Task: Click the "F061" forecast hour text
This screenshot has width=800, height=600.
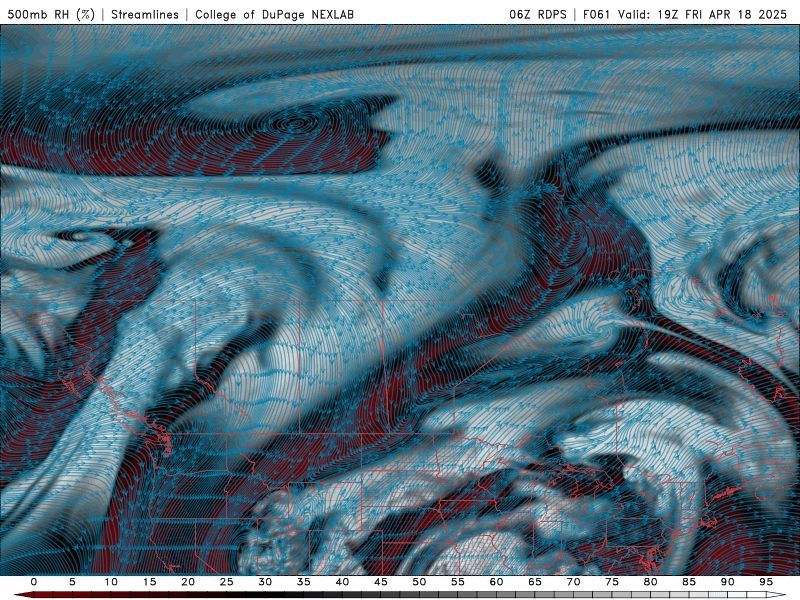Action: coord(596,14)
